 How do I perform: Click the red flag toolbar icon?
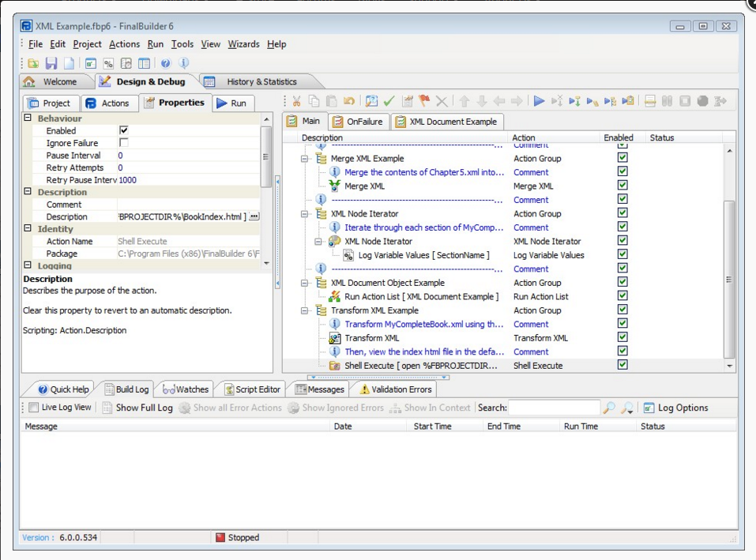click(424, 101)
